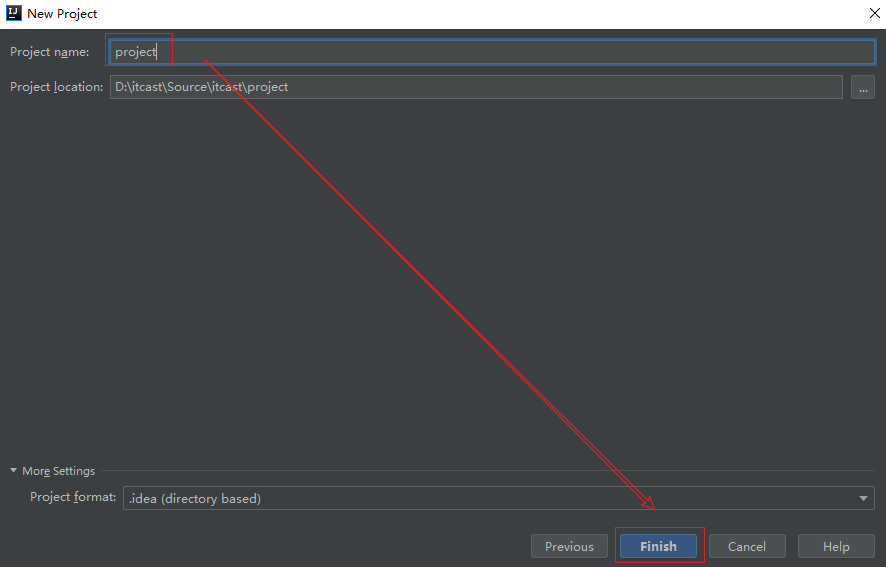The height and width of the screenshot is (567, 886).
Task: Click the 'Project name:' label
Action: pyautogui.click(x=49, y=52)
